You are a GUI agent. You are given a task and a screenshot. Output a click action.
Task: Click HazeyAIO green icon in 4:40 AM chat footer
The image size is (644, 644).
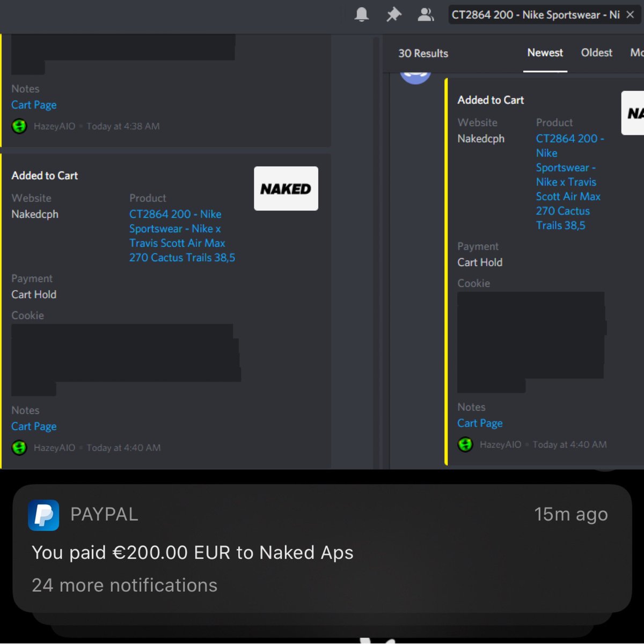(19, 448)
